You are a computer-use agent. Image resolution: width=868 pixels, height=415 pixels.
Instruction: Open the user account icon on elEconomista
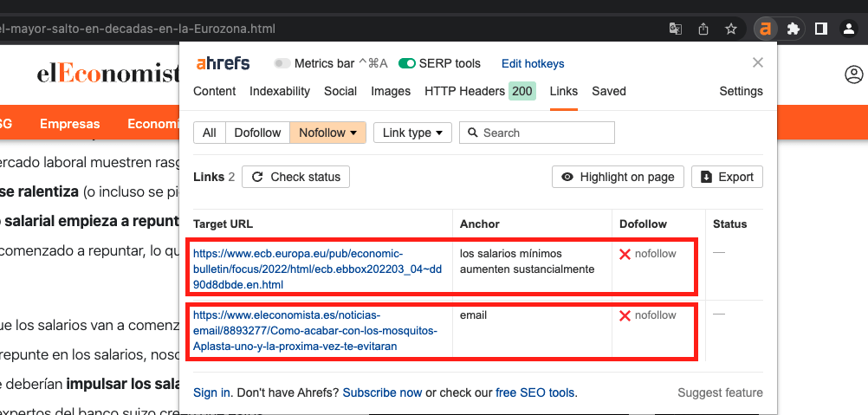coord(854,75)
